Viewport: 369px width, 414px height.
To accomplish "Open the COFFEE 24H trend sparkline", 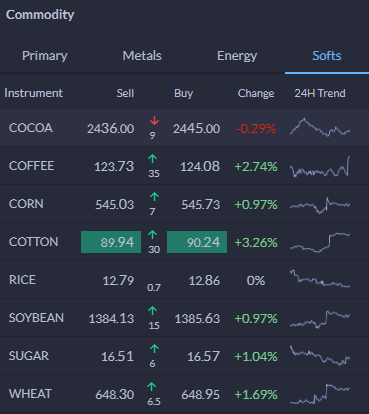I will (x=320, y=167).
